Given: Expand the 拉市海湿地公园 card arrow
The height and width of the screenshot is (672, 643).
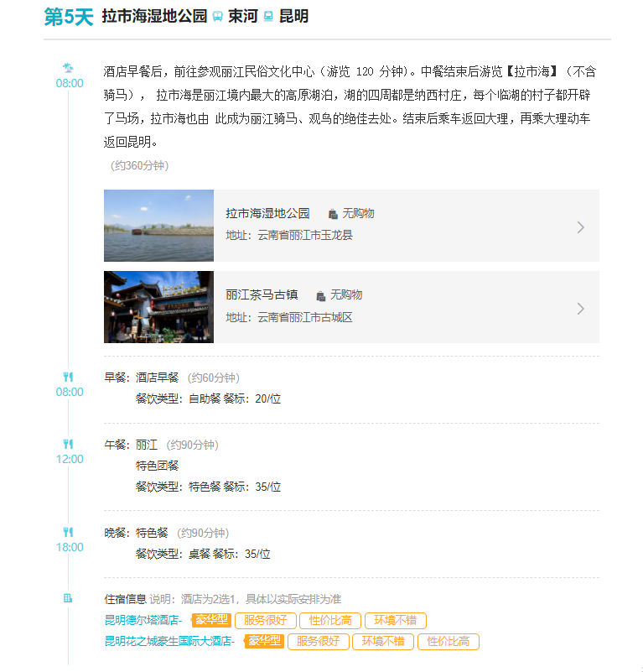Looking at the screenshot, I should [x=580, y=227].
